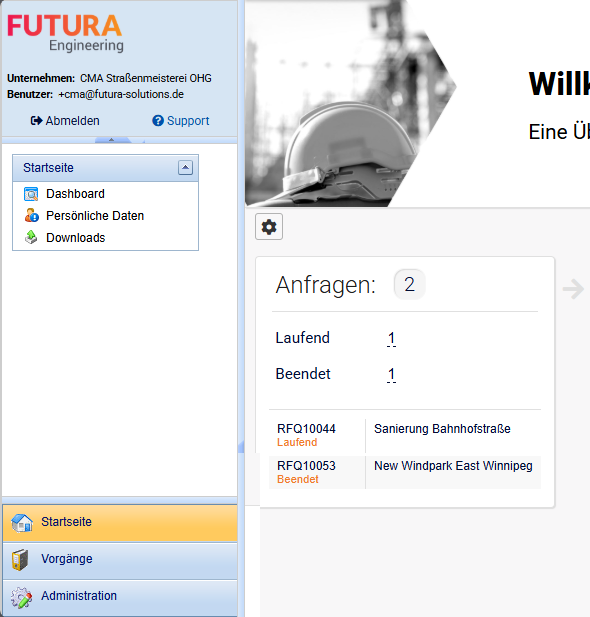Switch to the Administration navigation tab

pos(120,597)
